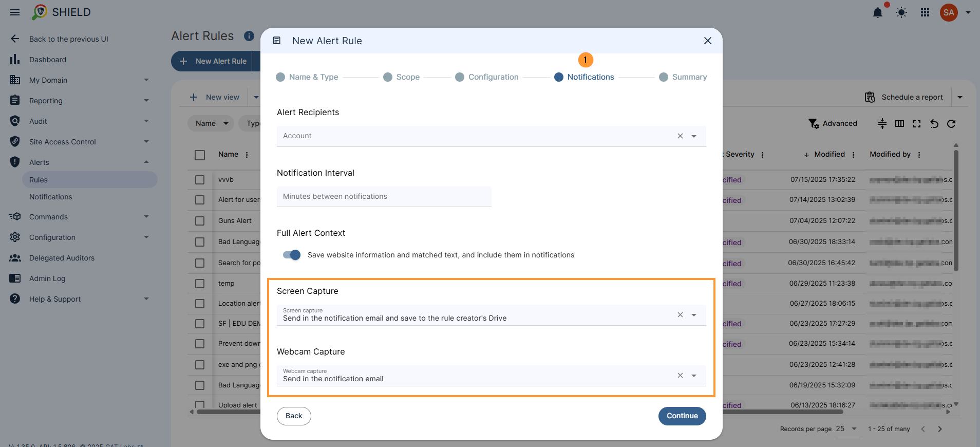
Task: Expand My Domain sidebar section
Action: (146, 80)
